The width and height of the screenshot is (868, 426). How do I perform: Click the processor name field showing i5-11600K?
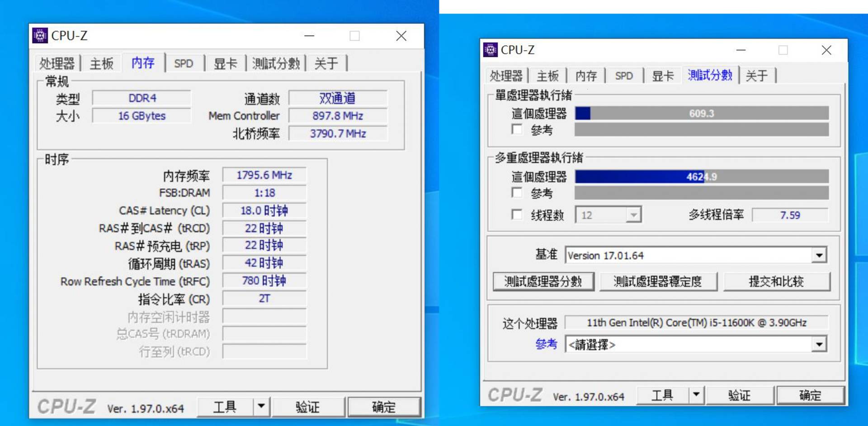click(x=695, y=322)
